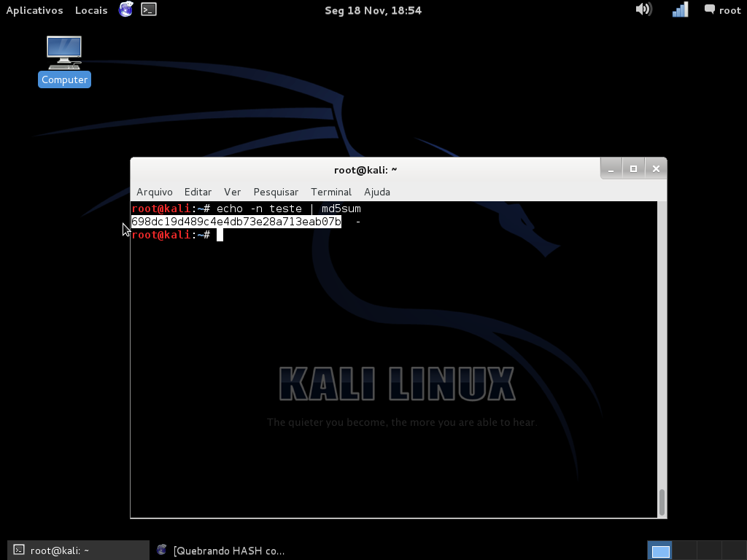747x560 pixels.
Task: Open the Terminal menu in terminal window
Action: pos(331,192)
